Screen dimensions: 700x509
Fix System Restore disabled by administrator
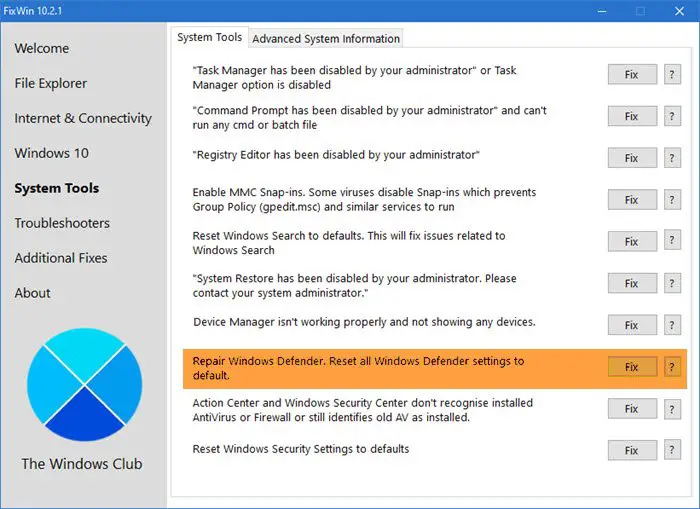tap(632, 283)
